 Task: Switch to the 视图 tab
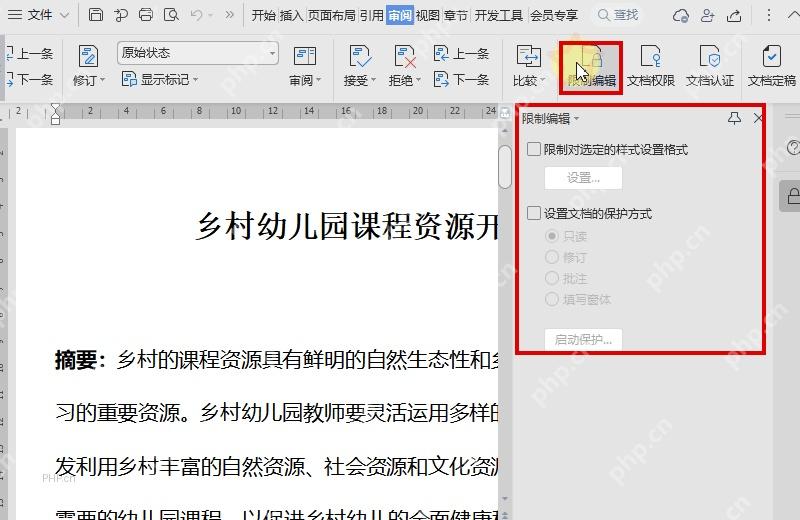[x=428, y=15]
